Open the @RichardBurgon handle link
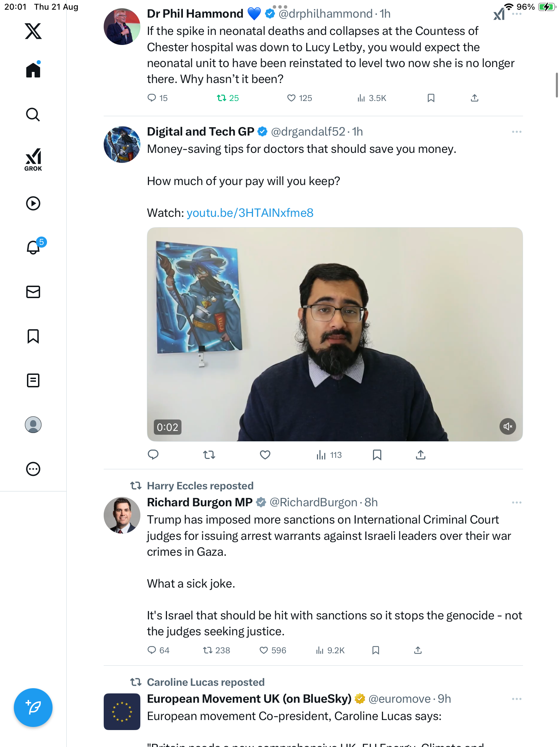560x747 pixels. pos(313,502)
